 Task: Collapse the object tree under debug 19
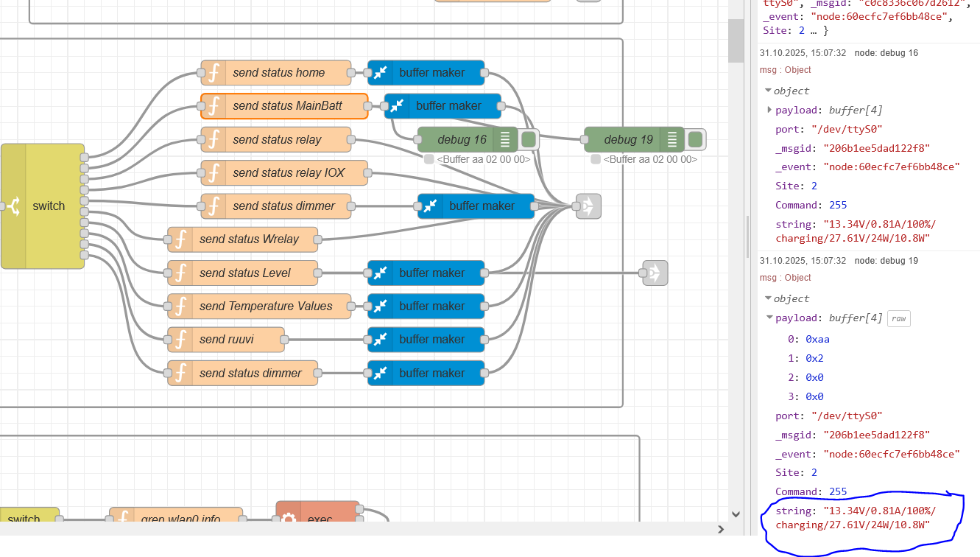[x=769, y=299]
